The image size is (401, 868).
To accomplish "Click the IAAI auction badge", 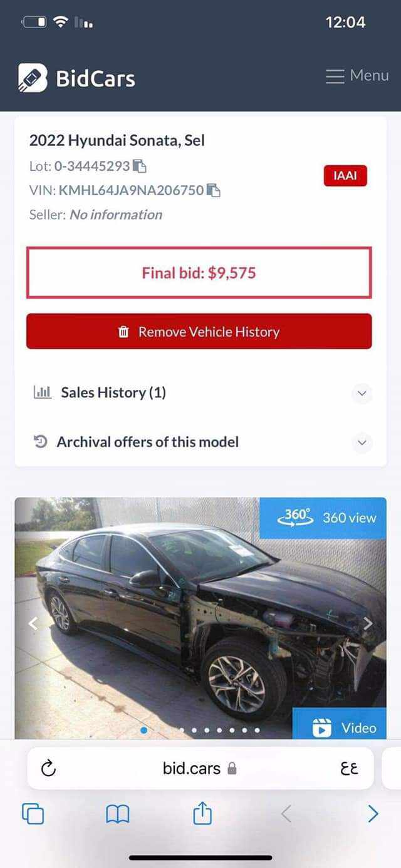I will 345,176.
